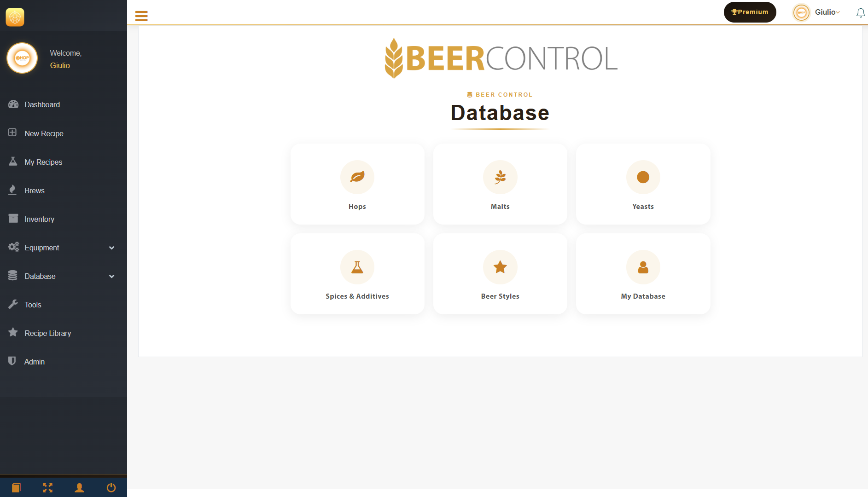Click the Database menu label in sidebar
The image size is (868, 497).
[40, 276]
